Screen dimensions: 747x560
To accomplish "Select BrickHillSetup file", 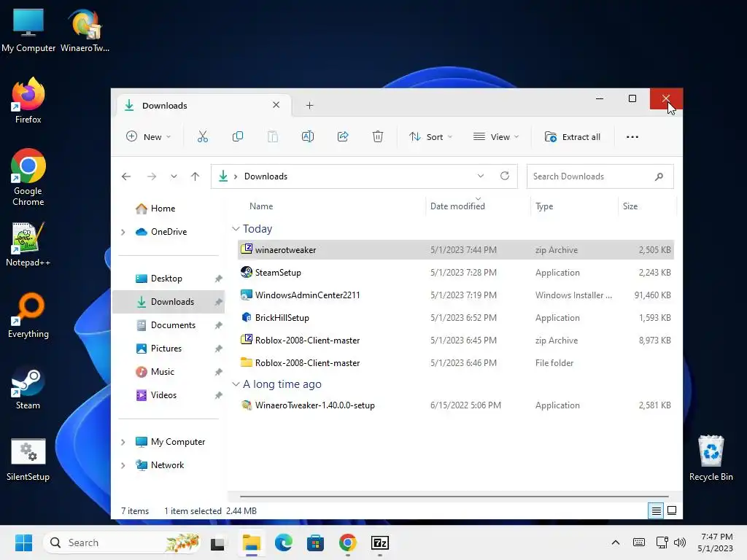I will click(x=455, y=318).
